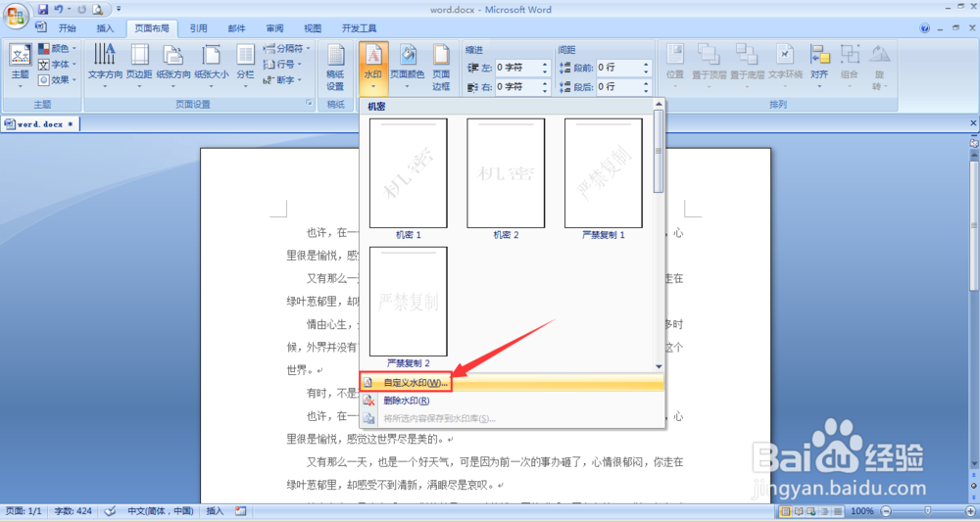Open the 视图 ribbon tab
980x522 pixels.
tap(313, 28)
